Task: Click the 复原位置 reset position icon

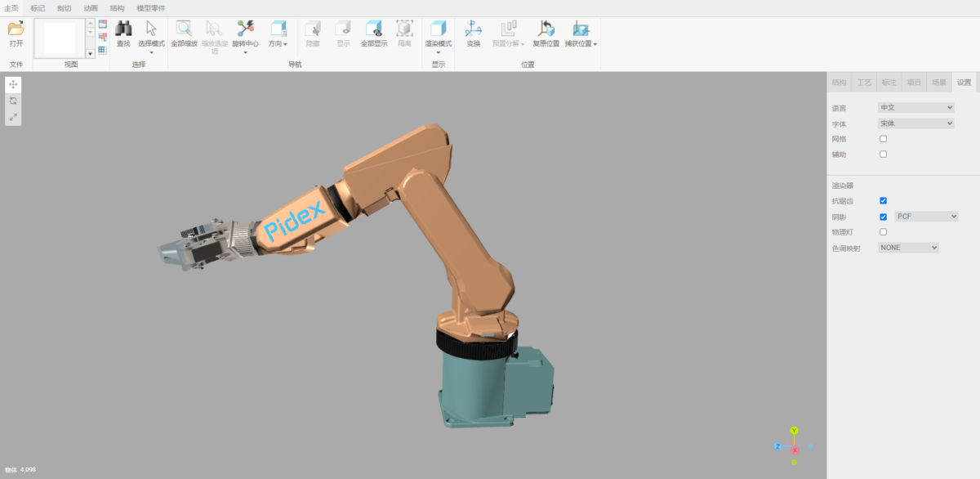Action: (546, 29)
